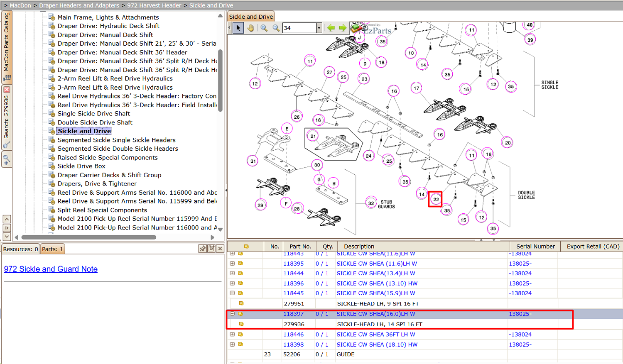Switch to the Parts: 1 tab

[x=52, y=249]
